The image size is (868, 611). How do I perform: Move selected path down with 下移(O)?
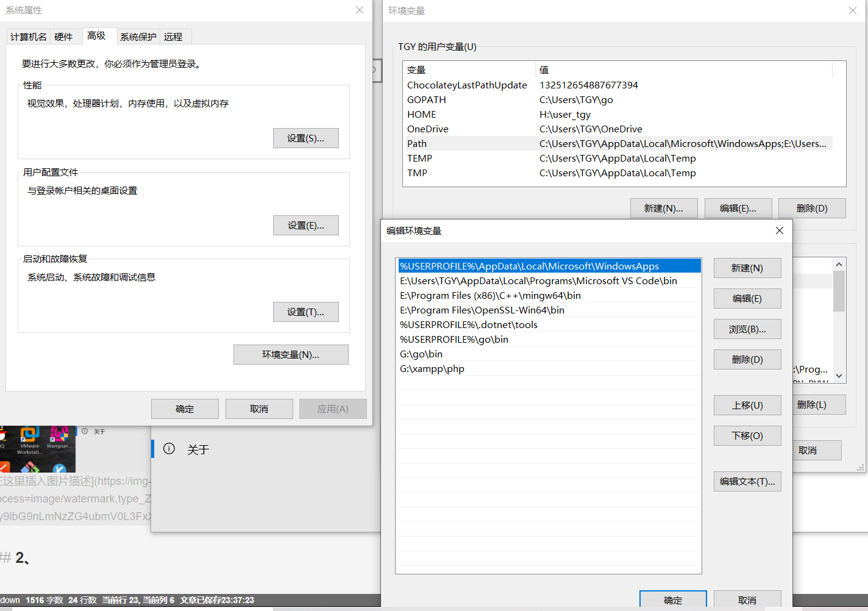[x=747, y=435]
